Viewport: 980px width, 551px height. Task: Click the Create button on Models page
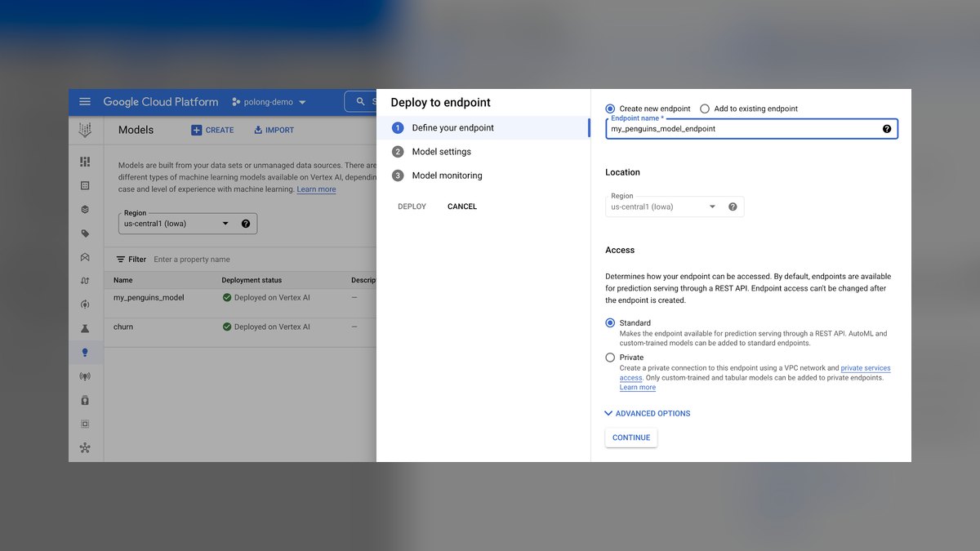(212, 131)
